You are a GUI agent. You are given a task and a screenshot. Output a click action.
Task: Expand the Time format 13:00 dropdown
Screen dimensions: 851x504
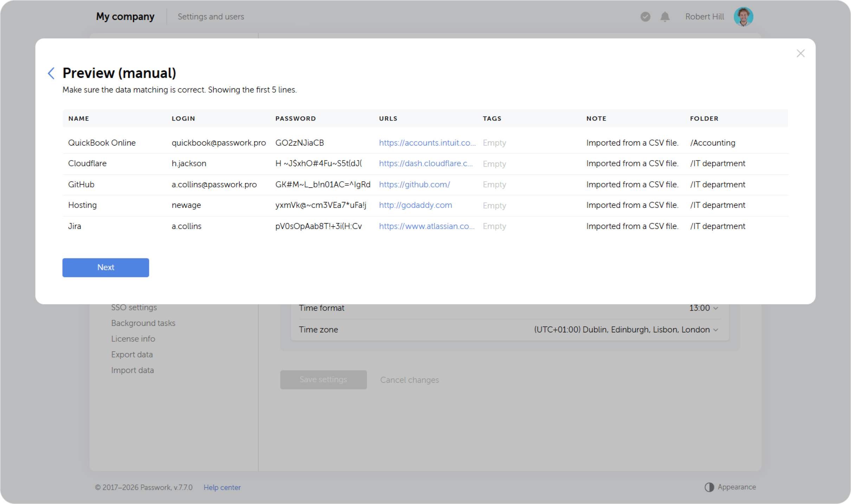(703, 308)
